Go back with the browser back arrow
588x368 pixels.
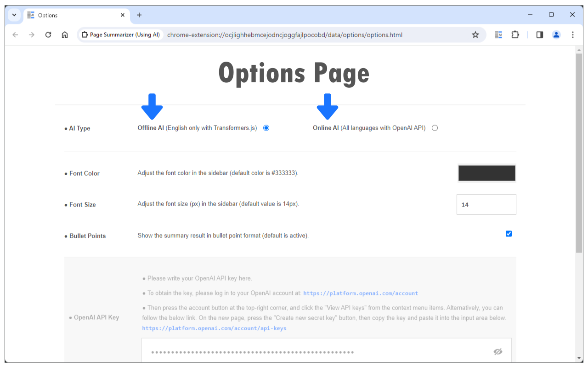tap(15, 34)
